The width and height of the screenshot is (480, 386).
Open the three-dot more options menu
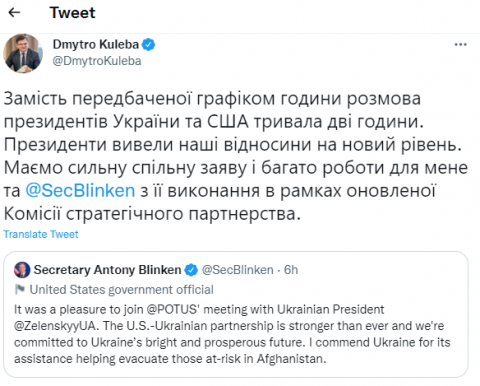click(x=460, y=44)
